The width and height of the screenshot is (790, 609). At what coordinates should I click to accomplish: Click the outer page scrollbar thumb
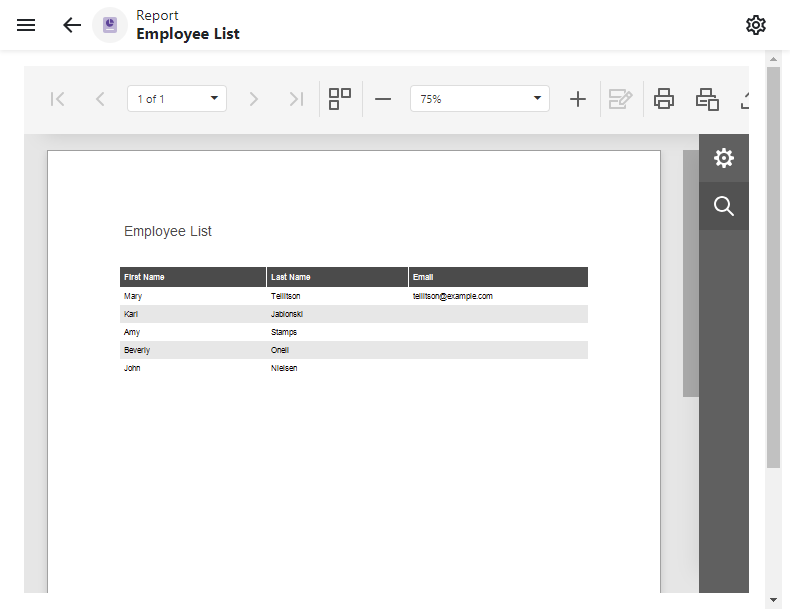773,267
